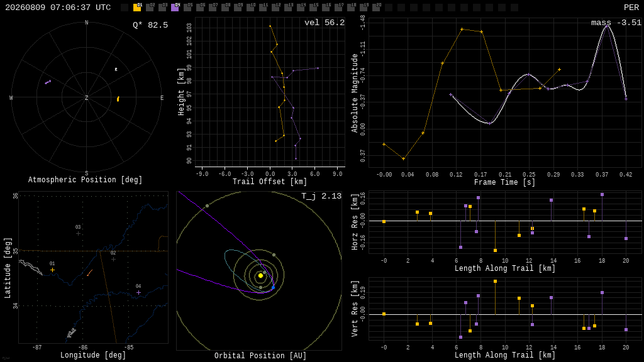Image resolution: width=644 pixels, height=362 pixels.
Task: Select the yellow station 01 indicator
Action: 137,8
